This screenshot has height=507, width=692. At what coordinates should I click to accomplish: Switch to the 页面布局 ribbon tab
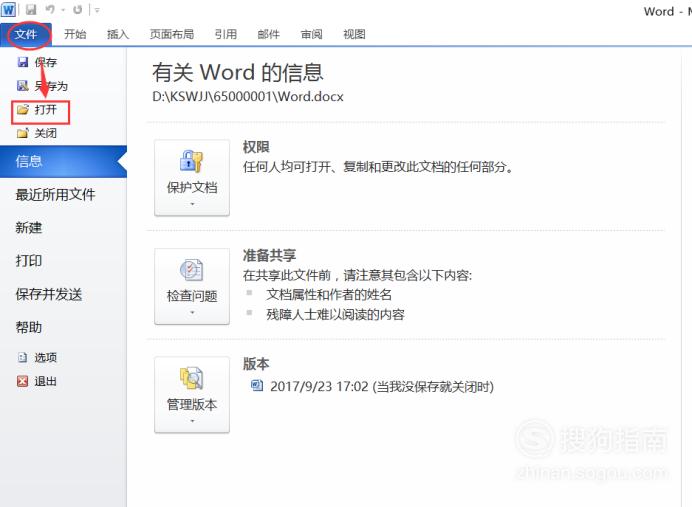pos(172,34)
